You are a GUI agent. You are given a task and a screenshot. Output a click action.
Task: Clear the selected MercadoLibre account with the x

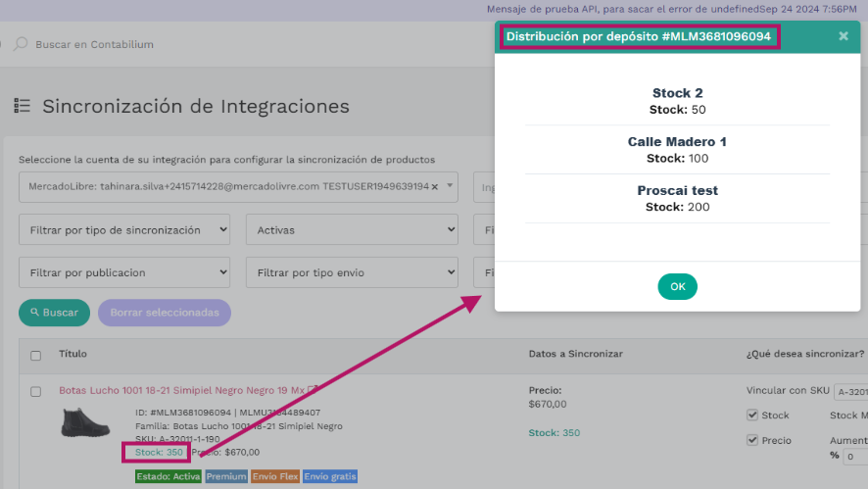(434, 186)
